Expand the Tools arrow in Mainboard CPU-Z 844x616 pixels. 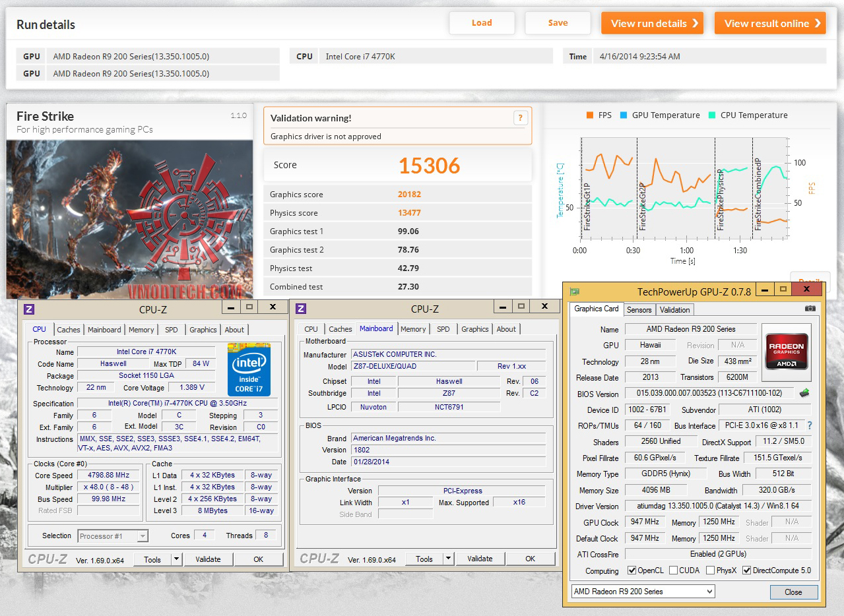click(x=448, y=559)
